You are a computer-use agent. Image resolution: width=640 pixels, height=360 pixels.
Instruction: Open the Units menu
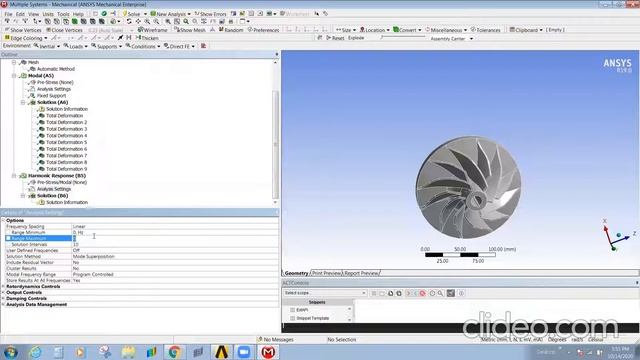point(48,14)
